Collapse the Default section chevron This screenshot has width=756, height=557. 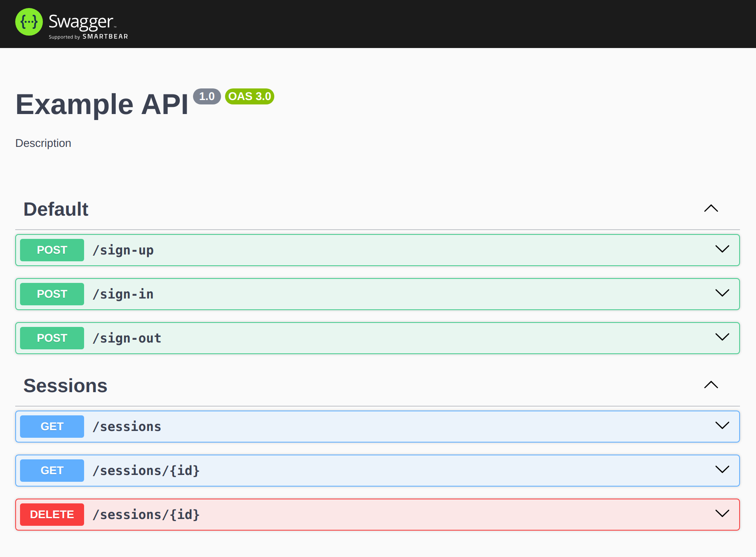coord(711,208)
